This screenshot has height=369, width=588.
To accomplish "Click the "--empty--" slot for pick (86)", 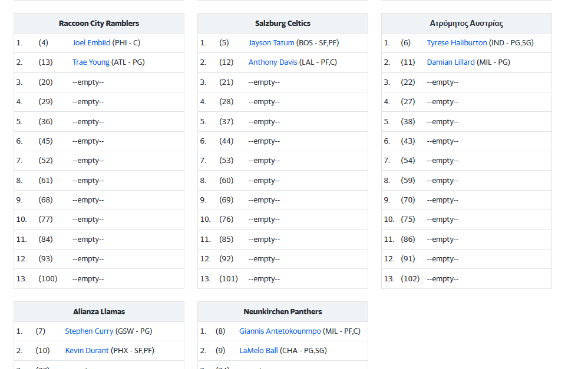I will tap(442, 240).
